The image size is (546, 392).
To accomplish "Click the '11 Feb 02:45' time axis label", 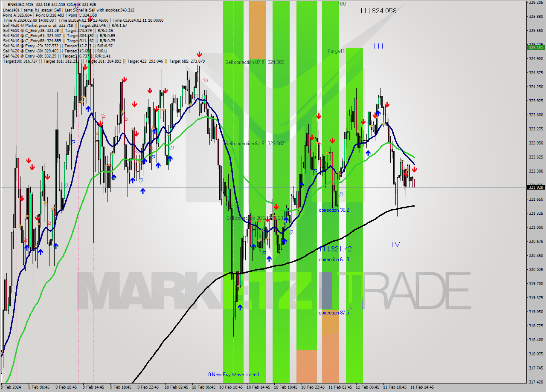I will 340,387.
